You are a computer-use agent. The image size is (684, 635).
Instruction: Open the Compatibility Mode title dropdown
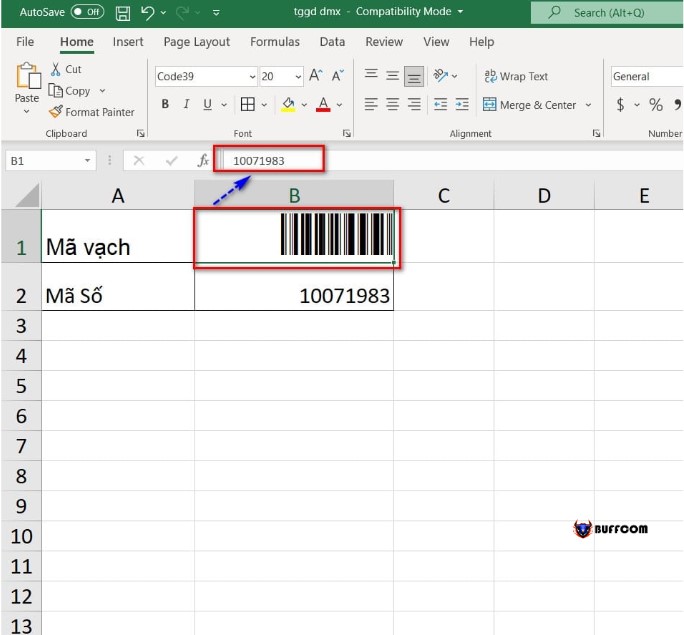point(460,11)
